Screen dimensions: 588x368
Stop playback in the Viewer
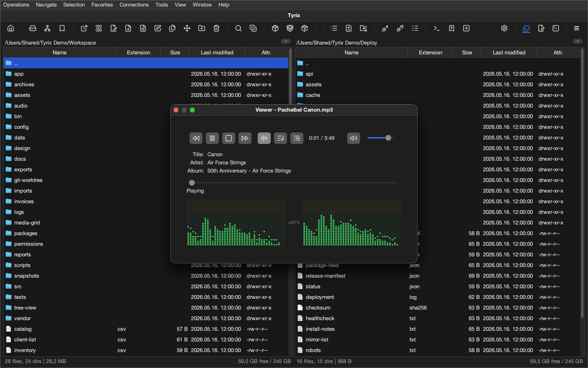coord(229,138)
